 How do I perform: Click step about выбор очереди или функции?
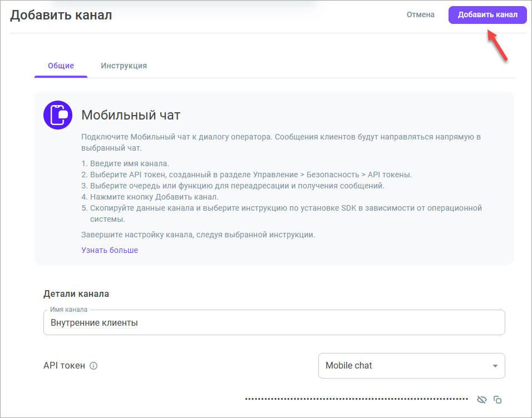coord(237,186)
